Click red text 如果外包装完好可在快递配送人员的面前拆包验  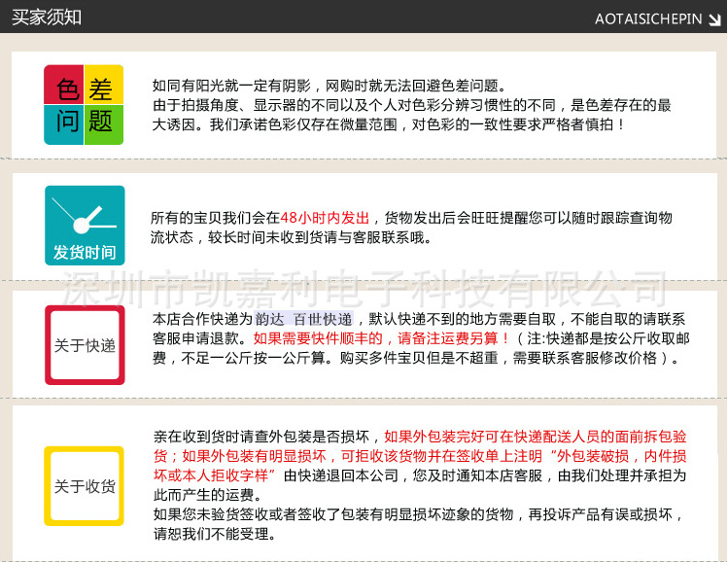pyautogui.click(x=536, y=437)
